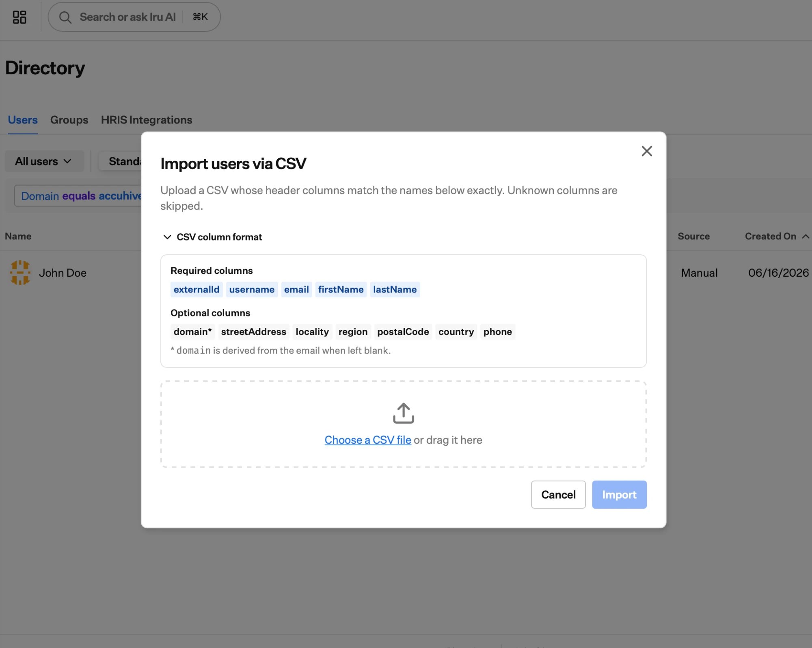Click the email column tag

click(296, 290)
